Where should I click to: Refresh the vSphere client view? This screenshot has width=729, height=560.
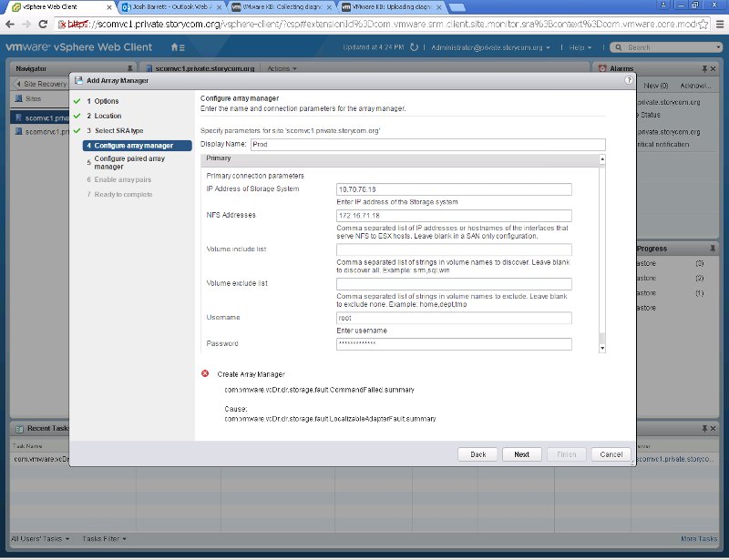click(x=414, y=47)
